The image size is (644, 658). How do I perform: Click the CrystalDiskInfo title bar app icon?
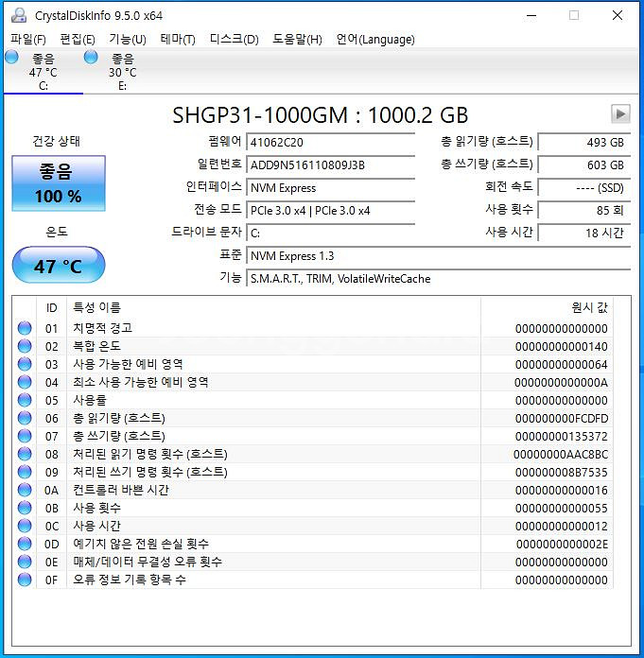[19, 15]
